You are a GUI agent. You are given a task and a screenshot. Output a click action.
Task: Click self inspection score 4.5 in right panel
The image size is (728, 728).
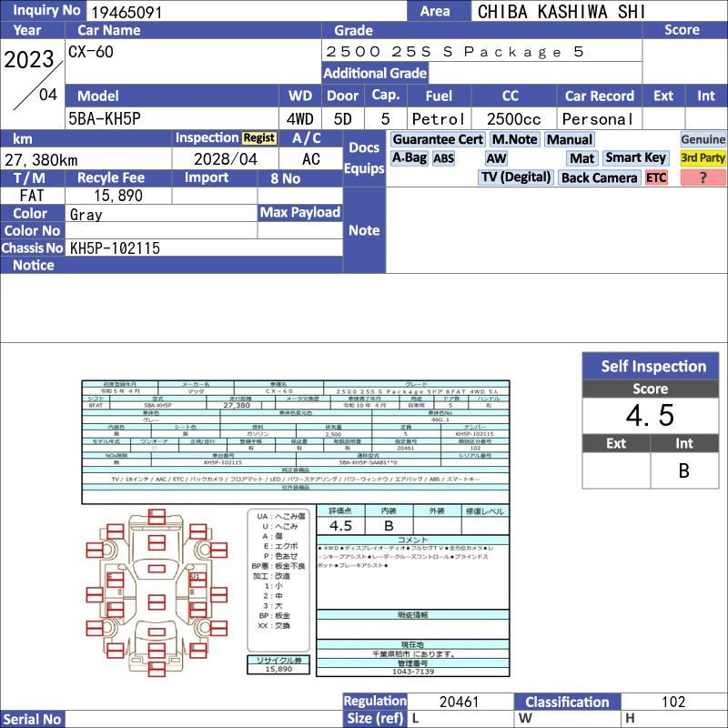(x=651, y=415)
